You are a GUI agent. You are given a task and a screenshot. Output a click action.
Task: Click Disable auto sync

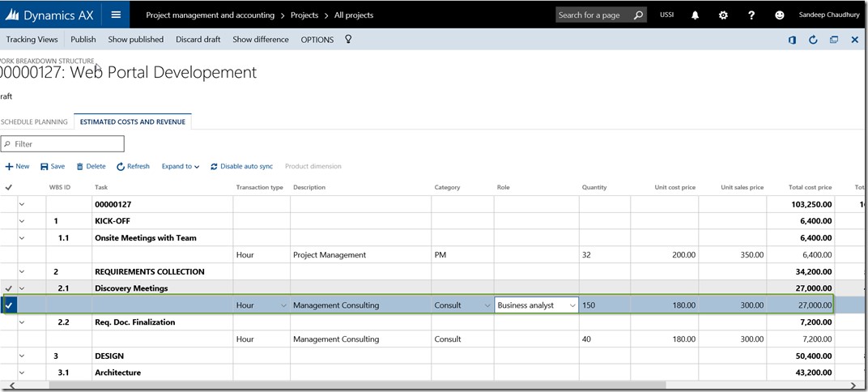(x=241, y=167)
